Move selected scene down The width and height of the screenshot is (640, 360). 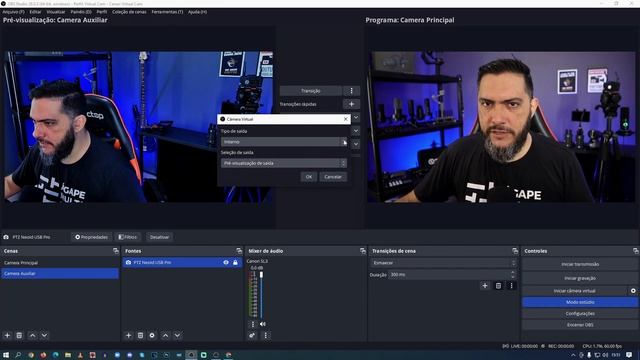coord(44,335)
